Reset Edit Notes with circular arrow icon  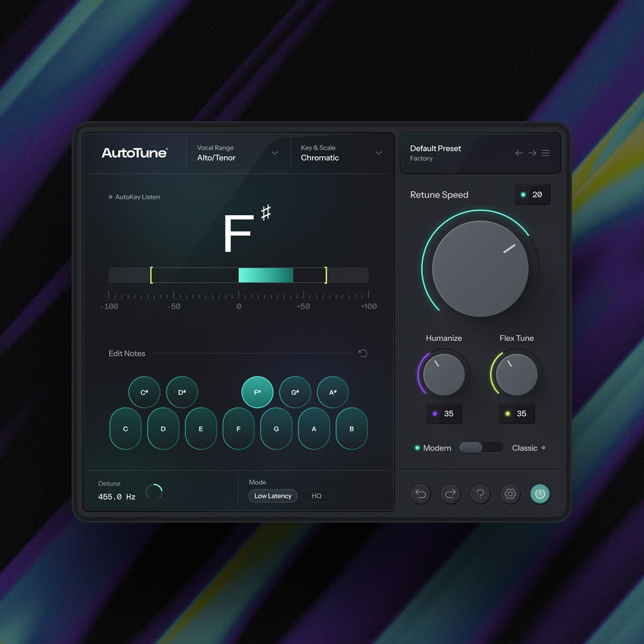tap(363, 353)
